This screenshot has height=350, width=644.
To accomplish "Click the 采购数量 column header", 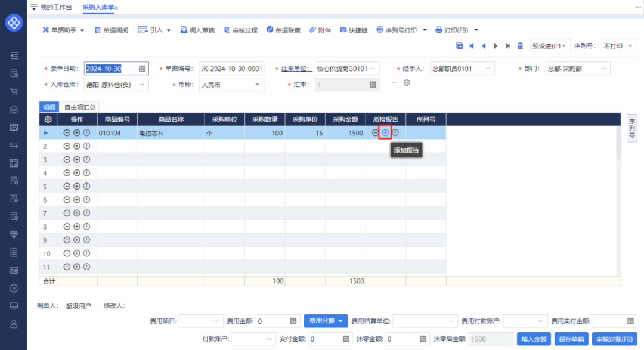I will tap(265, 119).
